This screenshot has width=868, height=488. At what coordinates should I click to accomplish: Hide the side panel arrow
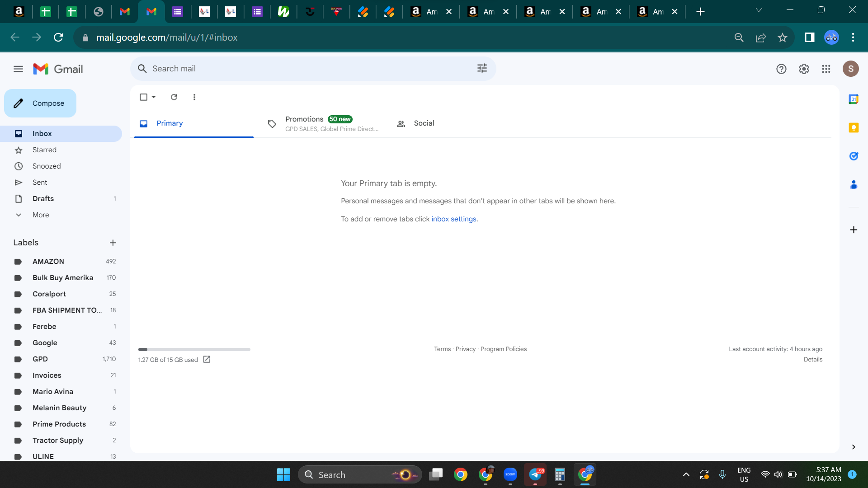click(x=853, y=447)
